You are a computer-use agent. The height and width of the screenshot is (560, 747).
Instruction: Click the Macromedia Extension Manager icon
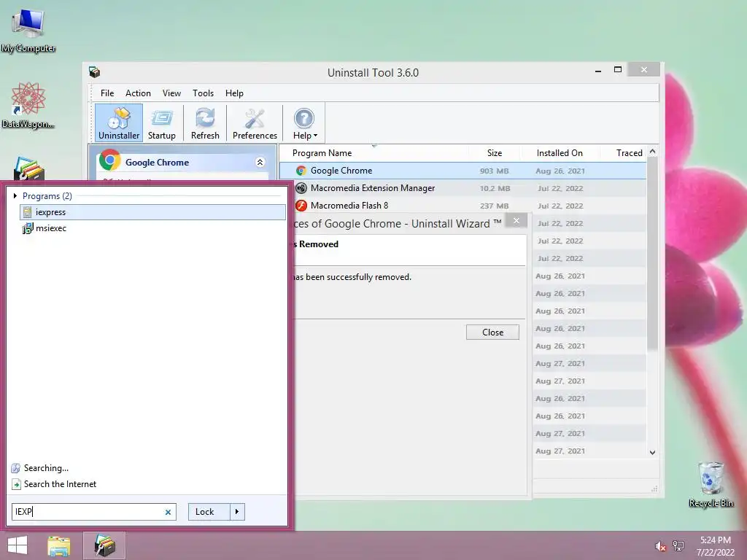(x=301, y=188)
